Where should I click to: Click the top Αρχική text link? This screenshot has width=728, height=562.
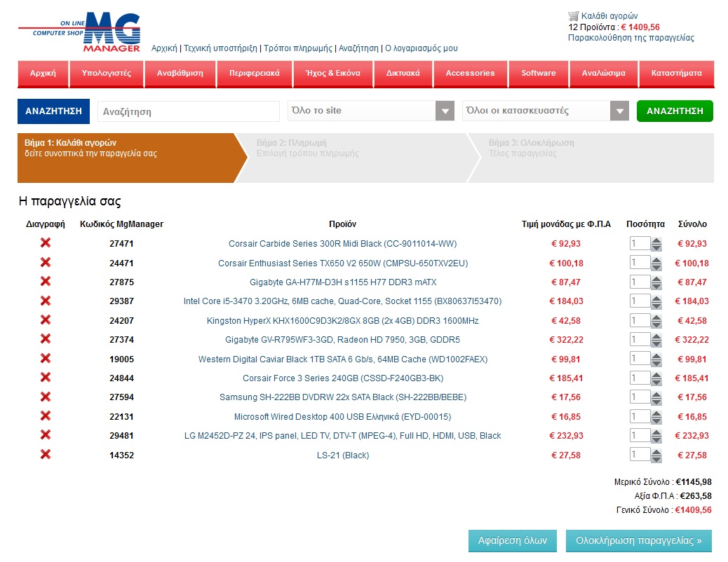[x=164, y=48]
